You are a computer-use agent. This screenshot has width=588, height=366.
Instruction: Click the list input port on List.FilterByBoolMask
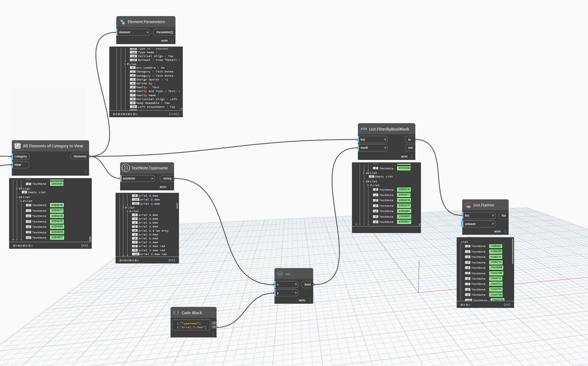[373, 140]
